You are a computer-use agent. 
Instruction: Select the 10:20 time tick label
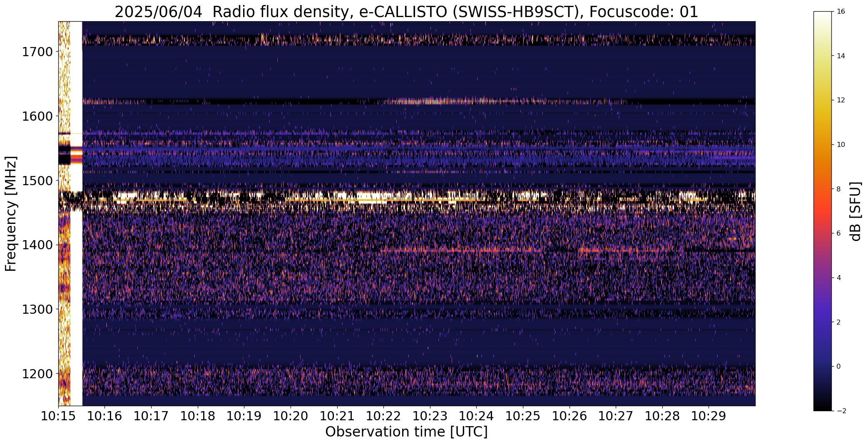[x=291, y=416]
